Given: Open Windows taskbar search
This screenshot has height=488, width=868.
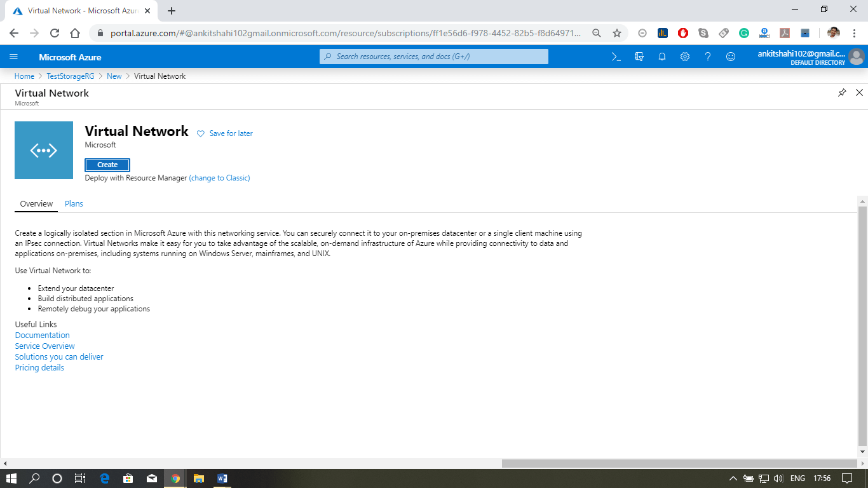Looking at the screenshot, I should pos(34,478).
